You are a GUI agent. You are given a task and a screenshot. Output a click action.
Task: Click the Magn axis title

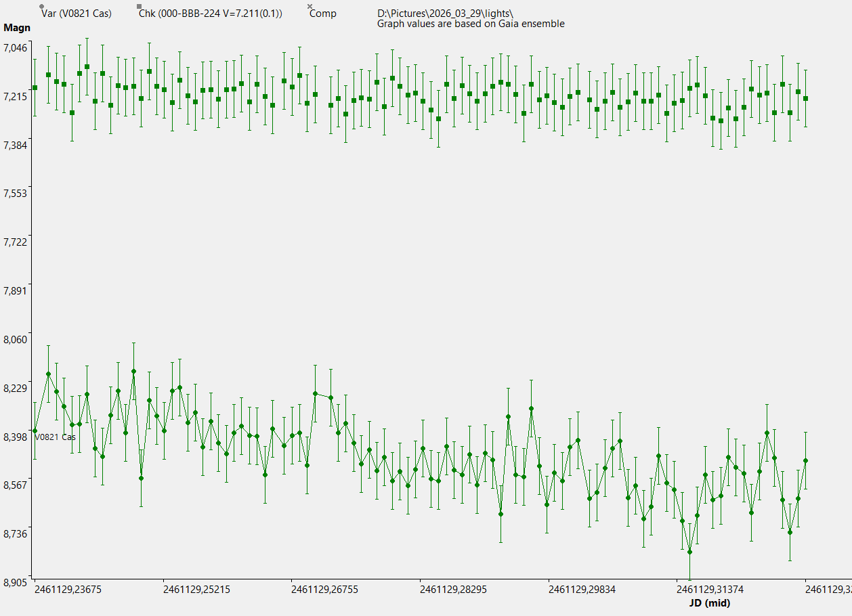click(x=17, y=28)
